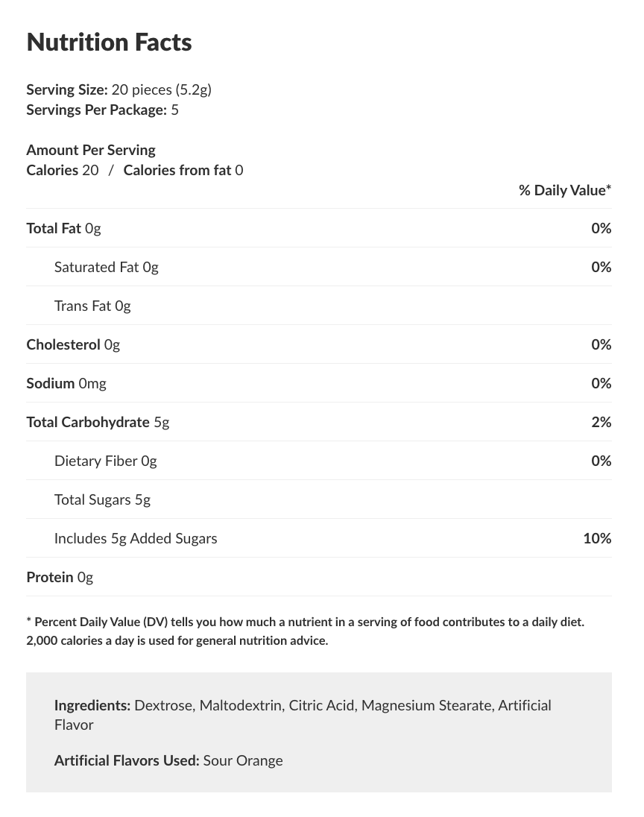
Task: Click the 10% daily value for Added Sugars
Action: [597, 538]
